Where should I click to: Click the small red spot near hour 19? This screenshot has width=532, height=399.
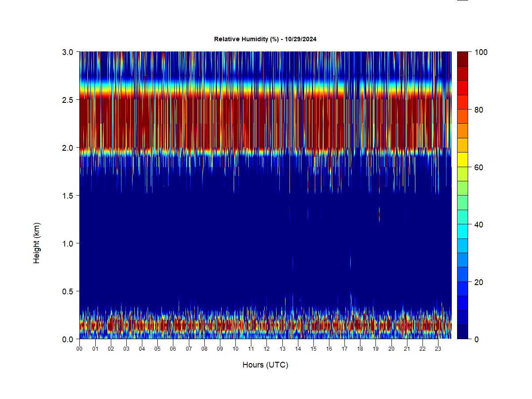(379, 215)
